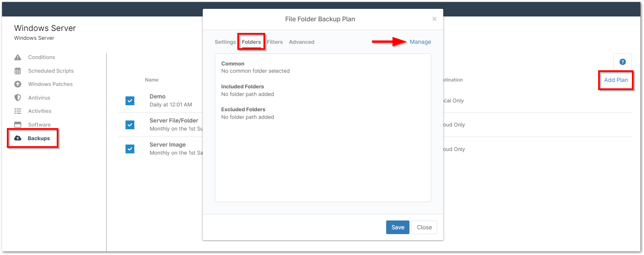
Task: Select the Scheduled Scripts calendar icon
Action: pyautogui.click(x=18, y=71)
